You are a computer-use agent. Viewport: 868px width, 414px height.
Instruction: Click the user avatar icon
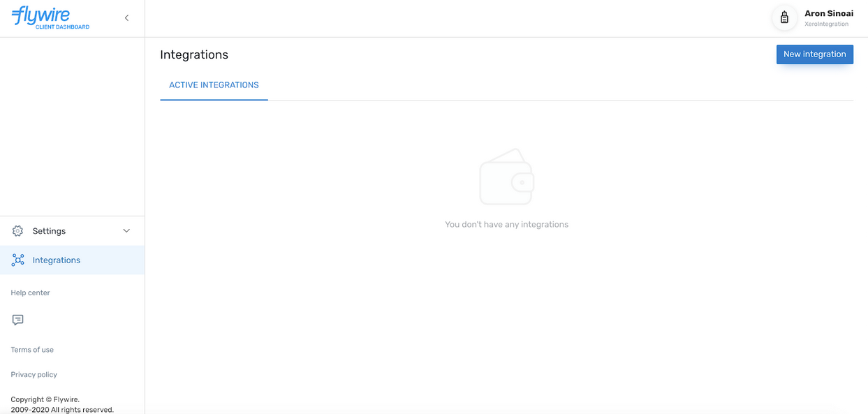pos(784,18)
